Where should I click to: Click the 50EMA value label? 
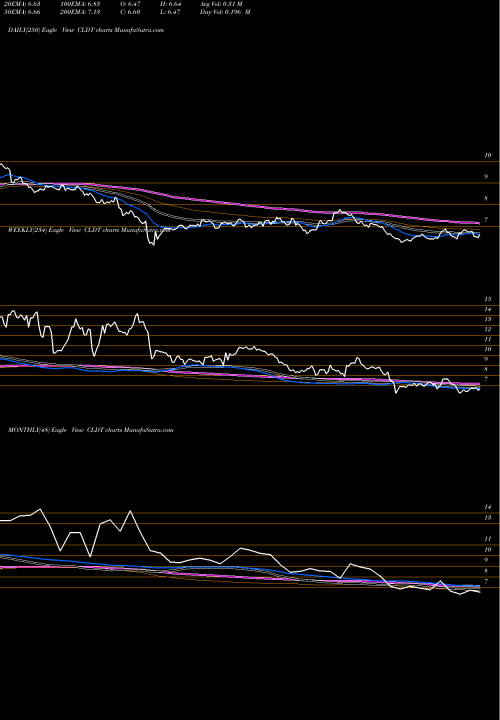23,12
